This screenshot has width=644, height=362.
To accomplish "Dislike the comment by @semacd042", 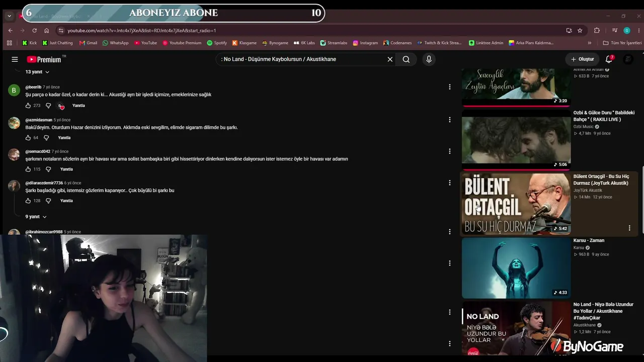I will tap(48, 169).
